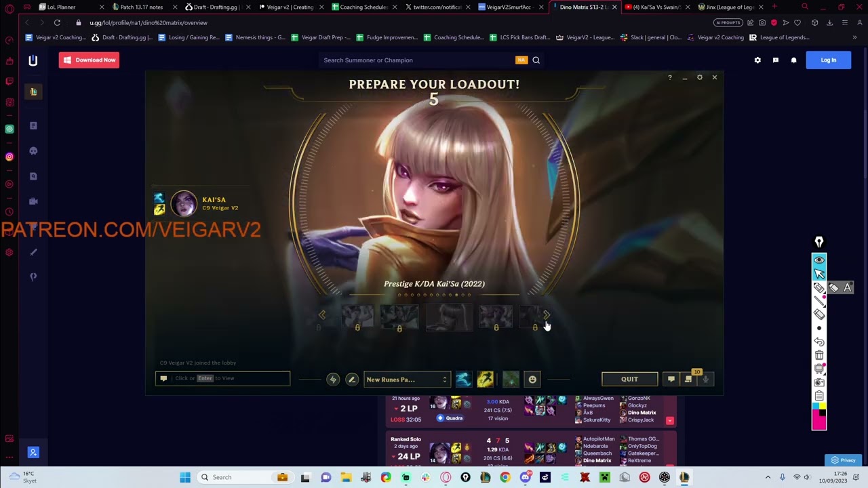
Task: Open Chrome from the taskbar
Action: point(505,477)
